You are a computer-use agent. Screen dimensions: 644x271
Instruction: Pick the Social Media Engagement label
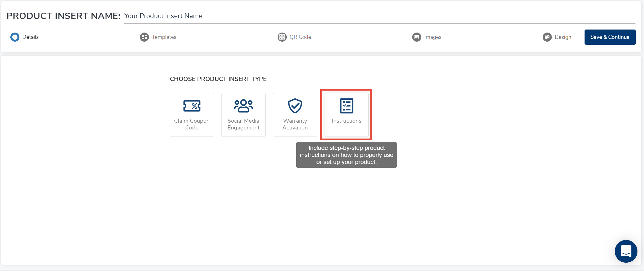click(x=243, y=124)
